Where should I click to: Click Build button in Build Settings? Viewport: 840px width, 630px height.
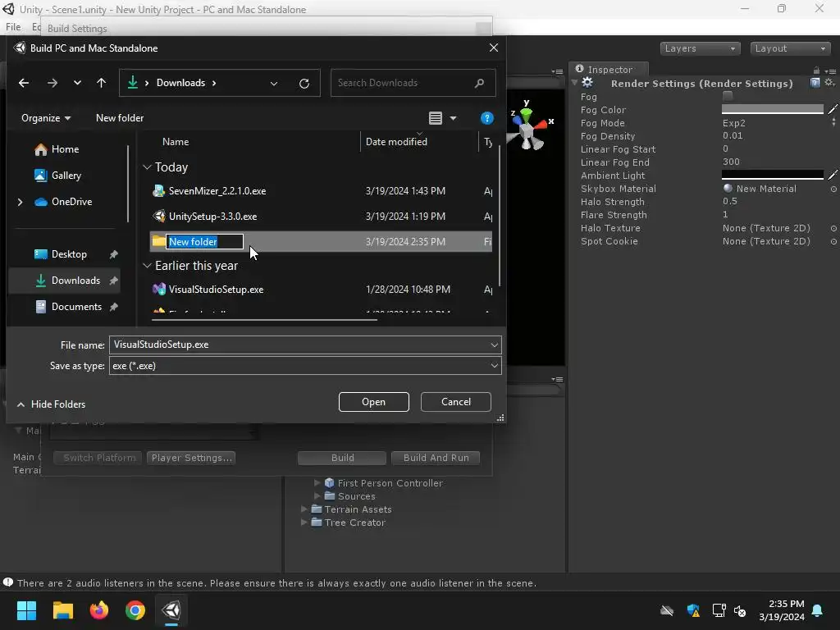[342, 458]
